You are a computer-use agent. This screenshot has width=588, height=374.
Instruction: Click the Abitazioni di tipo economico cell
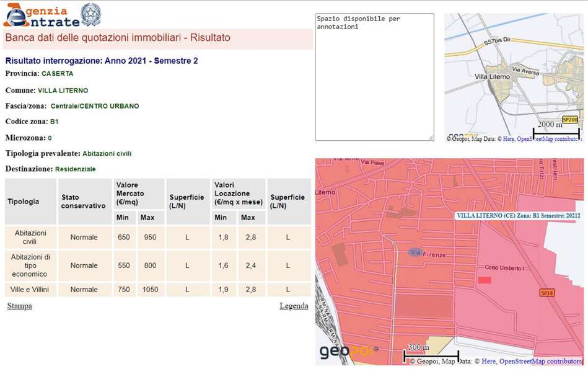pyautogui.click(x=30, y=265)
